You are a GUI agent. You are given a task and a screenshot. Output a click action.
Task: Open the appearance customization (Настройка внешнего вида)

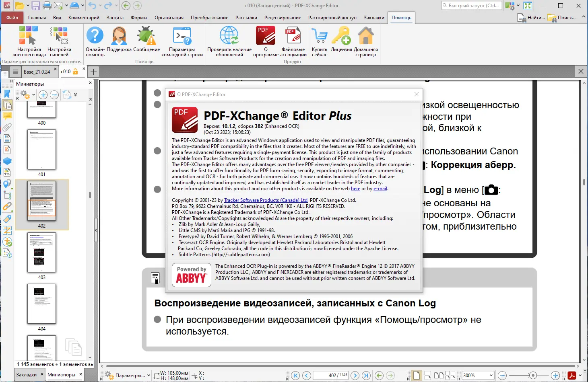pyautogui.click(x=29, y=41)
